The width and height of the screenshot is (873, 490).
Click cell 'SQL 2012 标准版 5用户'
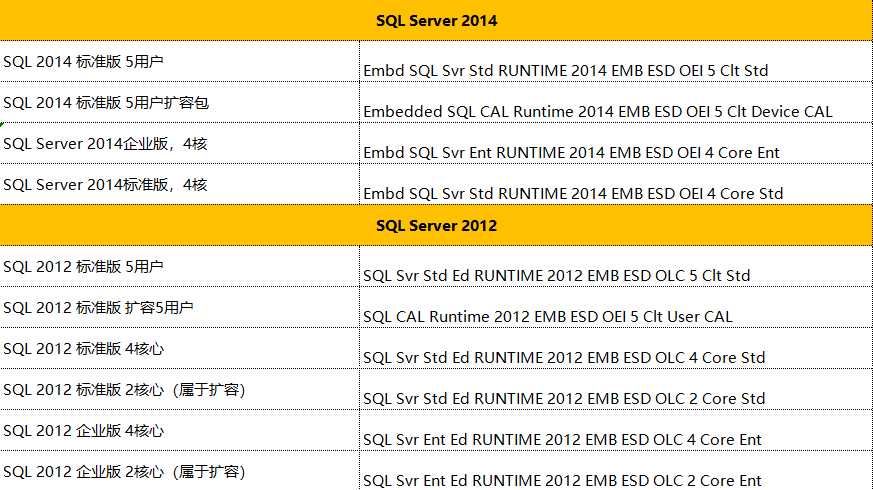pos(180,266)
